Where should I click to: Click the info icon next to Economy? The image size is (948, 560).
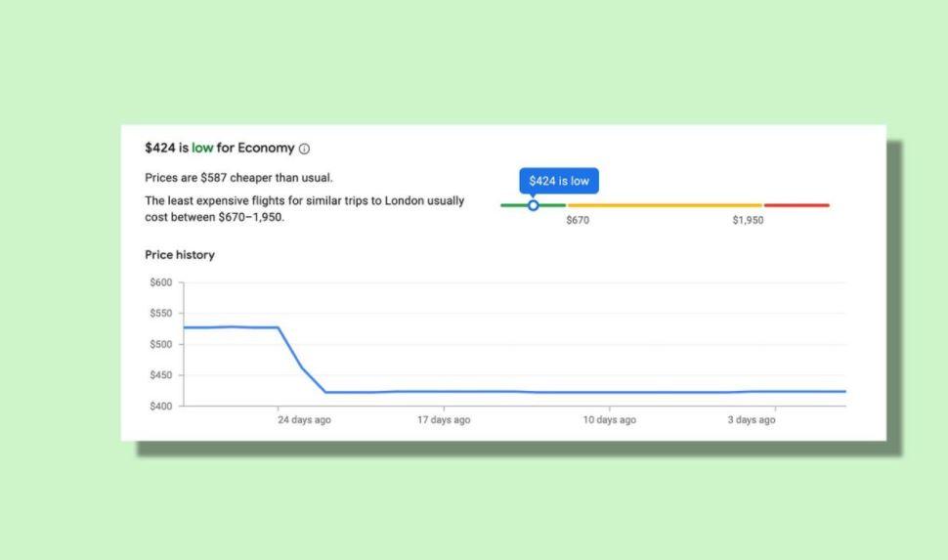[304, 149]
